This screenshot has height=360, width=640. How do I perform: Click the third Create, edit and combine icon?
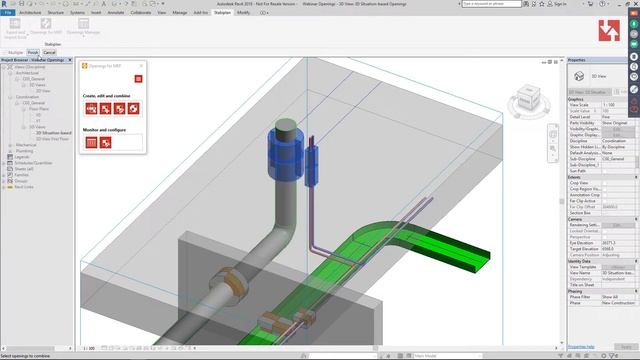tap(120, 109)
